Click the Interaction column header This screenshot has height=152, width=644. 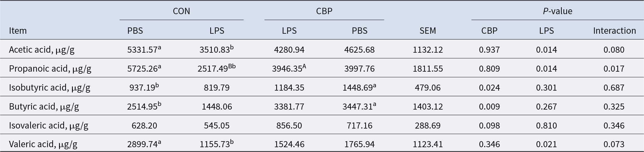coord(614,30)
